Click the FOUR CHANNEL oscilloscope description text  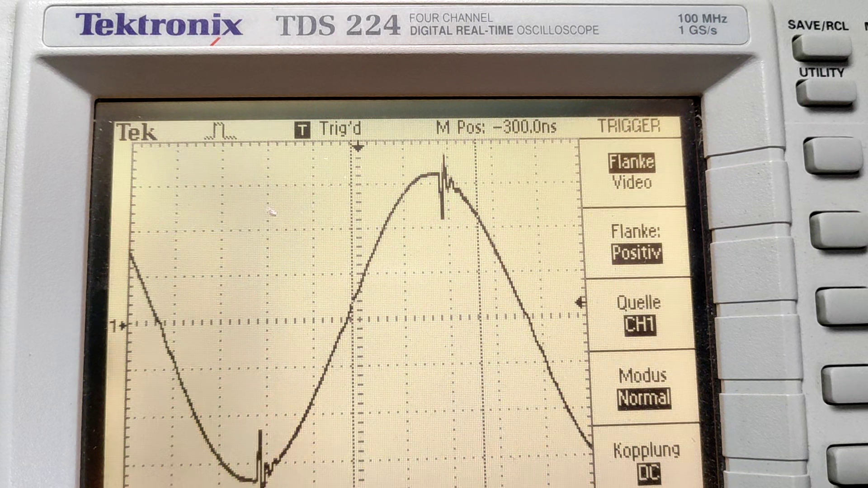click(x=504, y=24)
